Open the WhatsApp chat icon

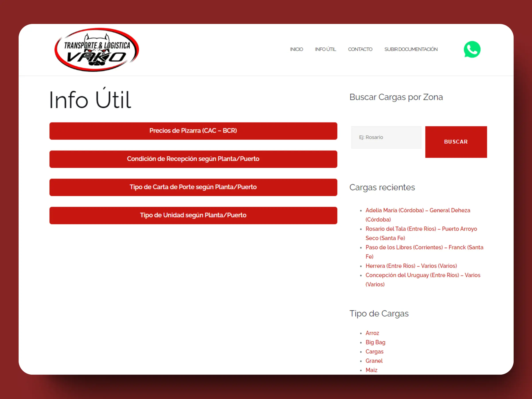tap(472, 50)
